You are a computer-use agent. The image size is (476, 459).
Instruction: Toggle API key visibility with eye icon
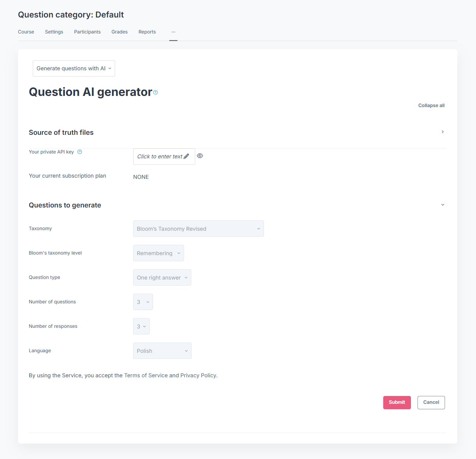[200, 156]
